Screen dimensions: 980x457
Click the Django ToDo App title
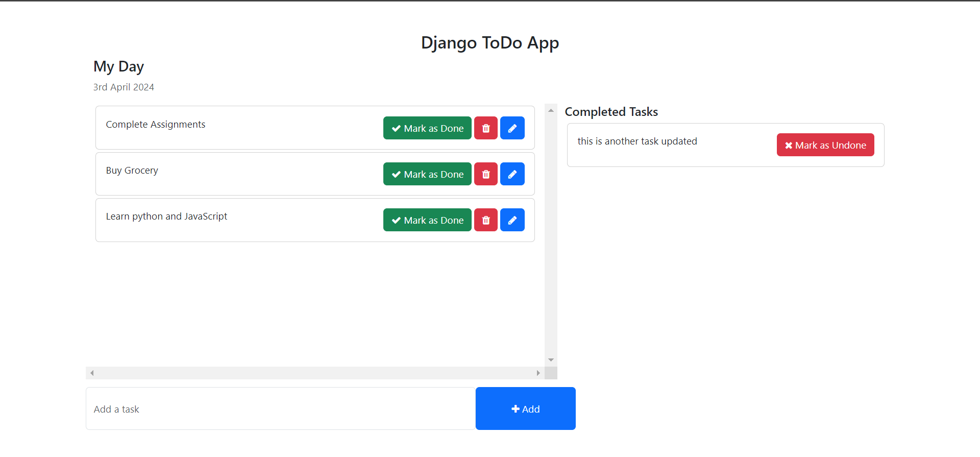[x=490, y=43]
